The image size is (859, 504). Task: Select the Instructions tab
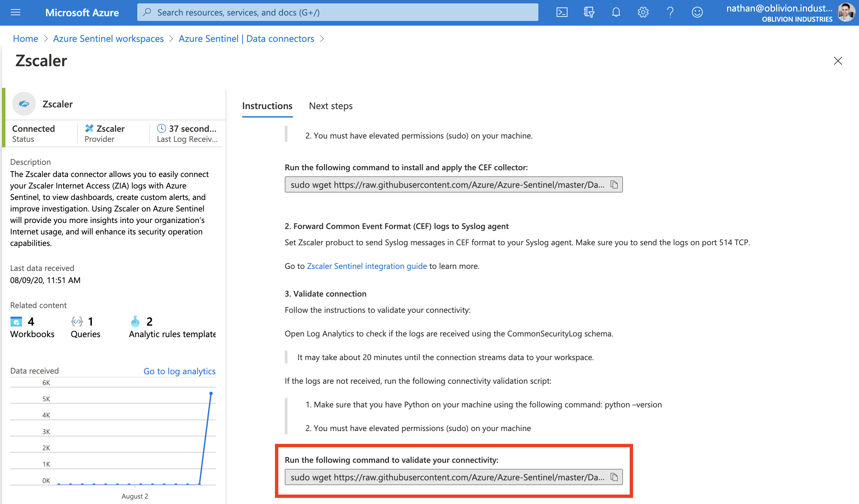click(x=267, y=106)
